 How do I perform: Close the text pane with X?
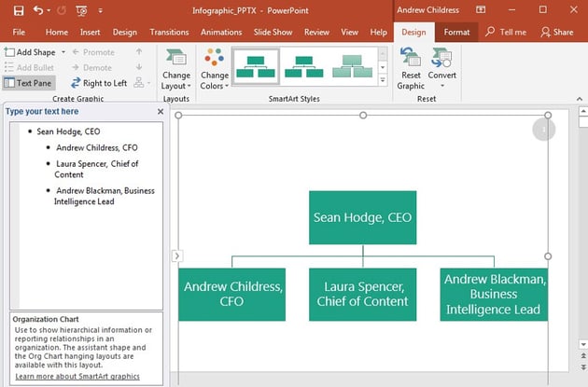pyautogui.click(x=160, y=112)
